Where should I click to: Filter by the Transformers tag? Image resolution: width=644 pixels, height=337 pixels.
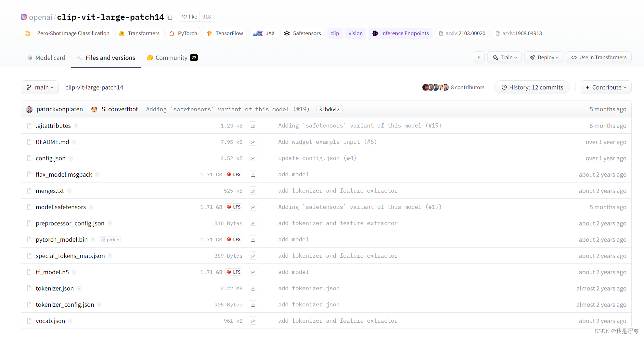pos(139,34)
